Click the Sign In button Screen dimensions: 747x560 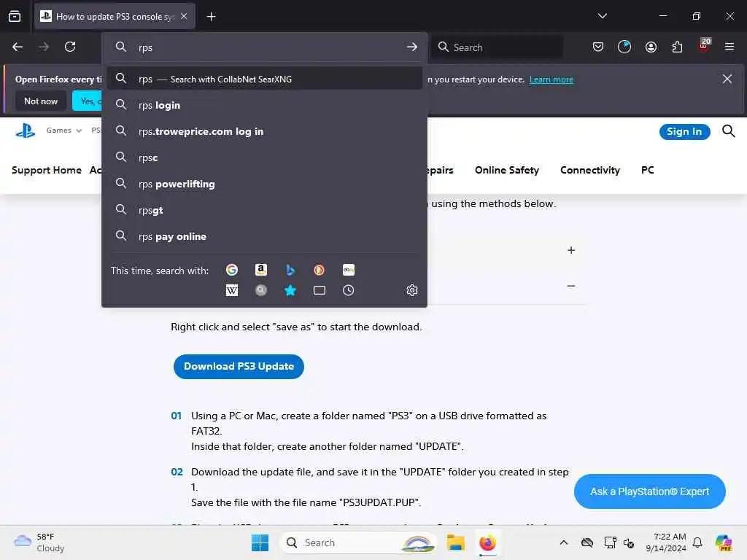[x=684, y=131]
